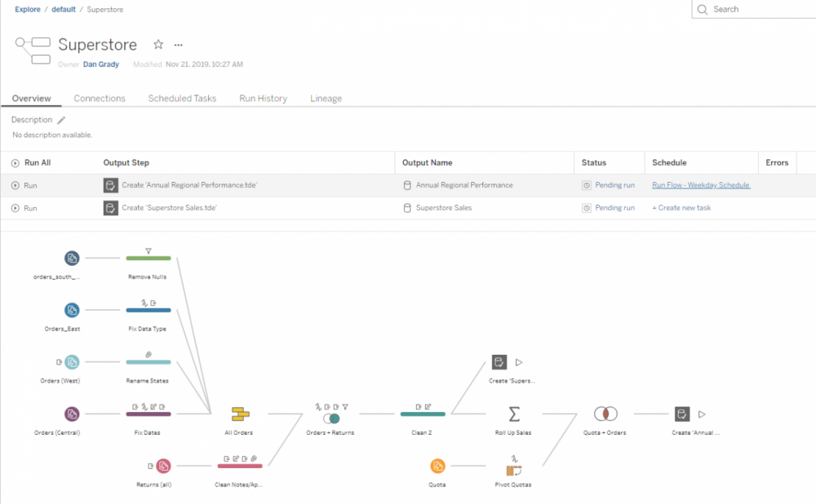This screenshot has height=504, width=816.
Task: Click the Status column header
Action: (594, 163)
